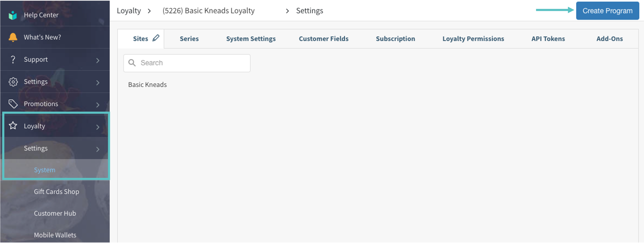
Task: Open the Gift Cards Shop link
Action: tap(56, 192)
